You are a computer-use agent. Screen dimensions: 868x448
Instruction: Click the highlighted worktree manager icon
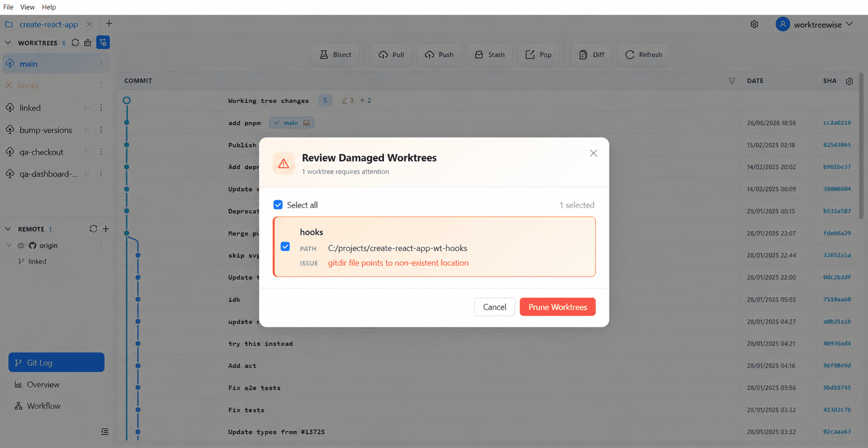coord(103,43)
